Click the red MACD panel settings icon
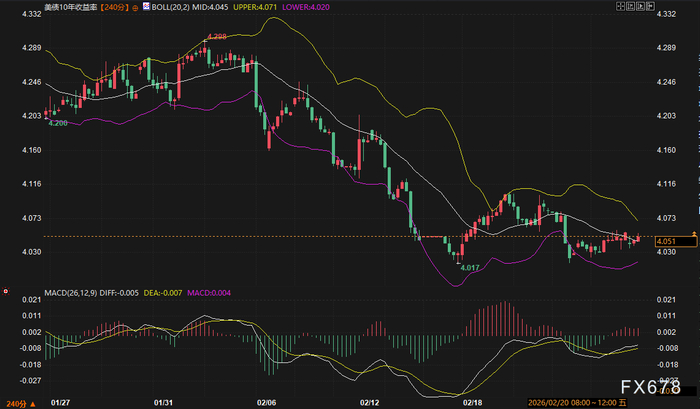The width and height of the screenshot is (700, 409). point(8,293)
